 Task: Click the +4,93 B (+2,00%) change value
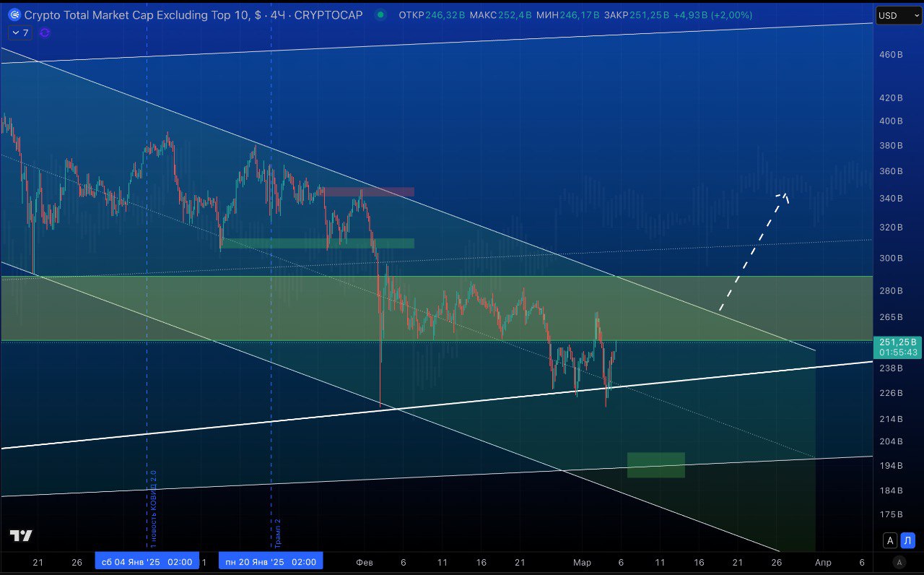click(712, 14)
